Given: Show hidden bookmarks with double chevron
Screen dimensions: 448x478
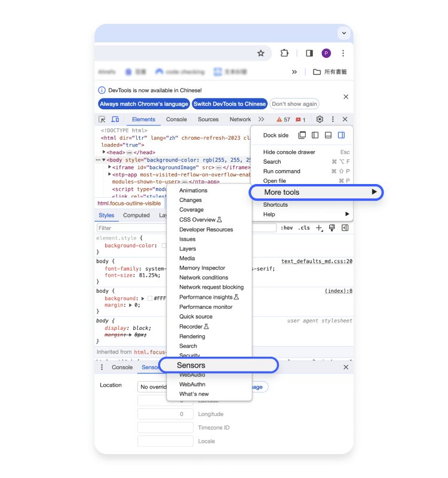Looking at the screenshot, I should tap(294, 72).
